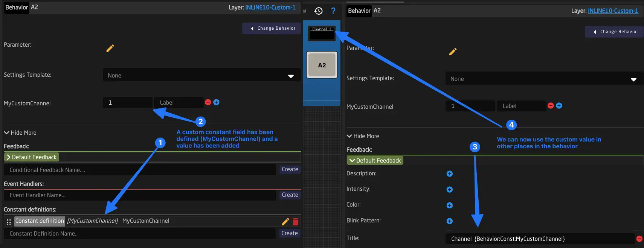The width and height of the screenshot is (644, 248).
Task: Focus the Conditional Feedback Name field
Action: (x=140, y=170)
